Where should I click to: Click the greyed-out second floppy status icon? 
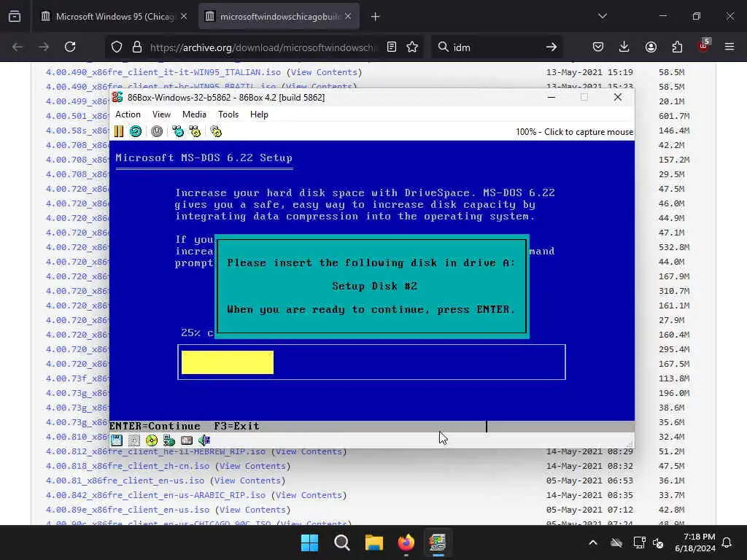coord(134,440)
